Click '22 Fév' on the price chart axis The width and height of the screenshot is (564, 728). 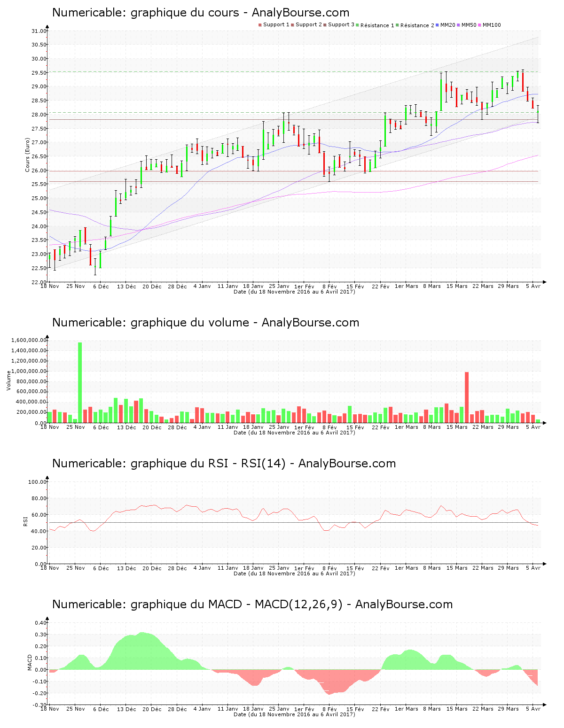coord(381,286)
